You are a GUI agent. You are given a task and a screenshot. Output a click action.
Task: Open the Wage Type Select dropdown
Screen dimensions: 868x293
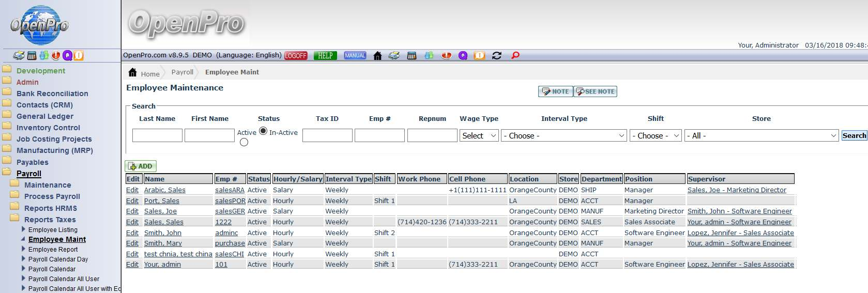(x=479, y=135)
